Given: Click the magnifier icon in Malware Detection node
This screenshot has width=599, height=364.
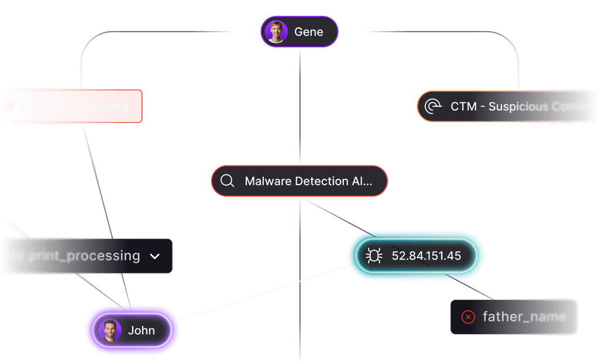Looking at the screenshot, I should [x=228, y=181].
